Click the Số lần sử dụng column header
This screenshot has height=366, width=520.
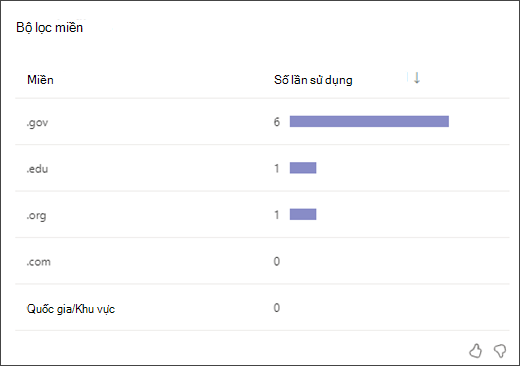(x=313, y=80)
